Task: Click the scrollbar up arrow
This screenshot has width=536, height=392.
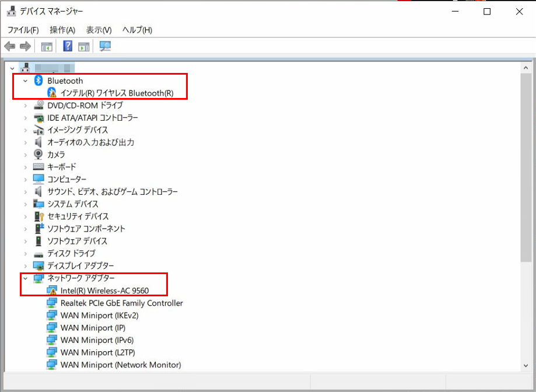Action: pos(526,68)
